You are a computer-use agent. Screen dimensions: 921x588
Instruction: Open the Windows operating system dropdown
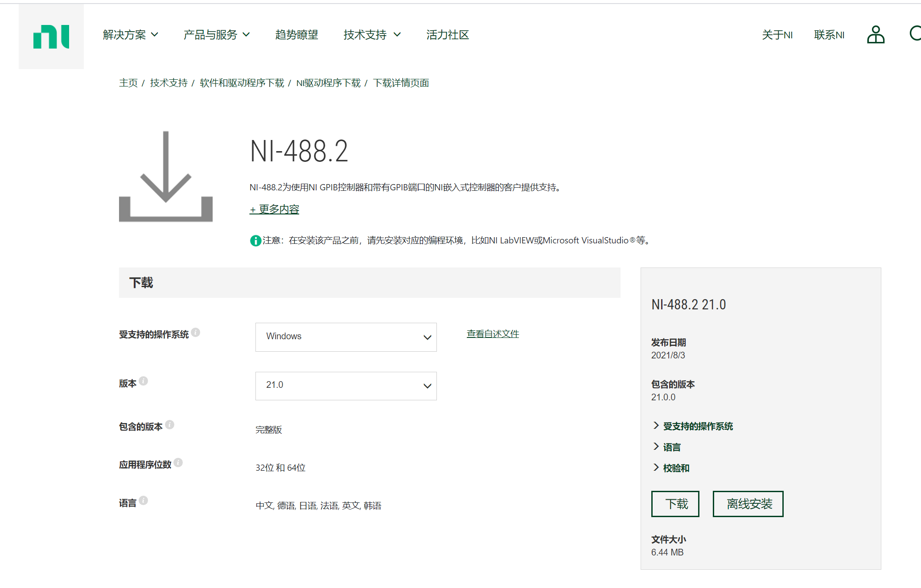click(345, 337)
